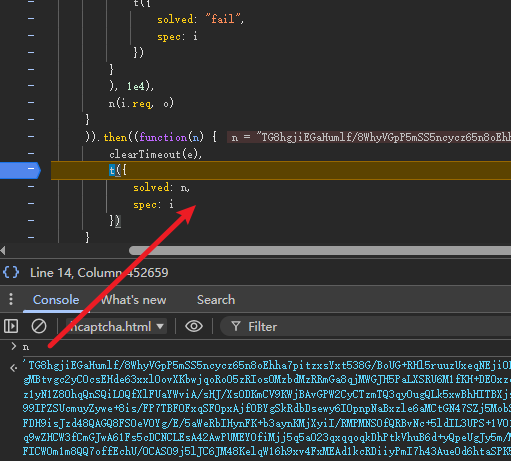The height and width of the screenshot is (461, 511).
Task: Click the scroll-left arrow of code pane
Action: [x=3, y=250]
